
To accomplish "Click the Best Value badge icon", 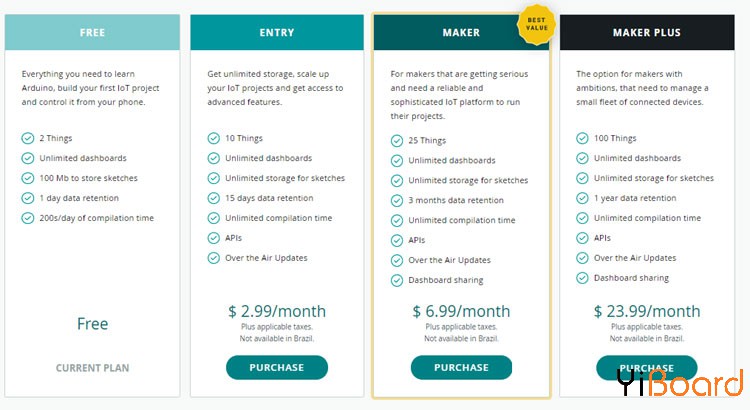I will (536, 24).
